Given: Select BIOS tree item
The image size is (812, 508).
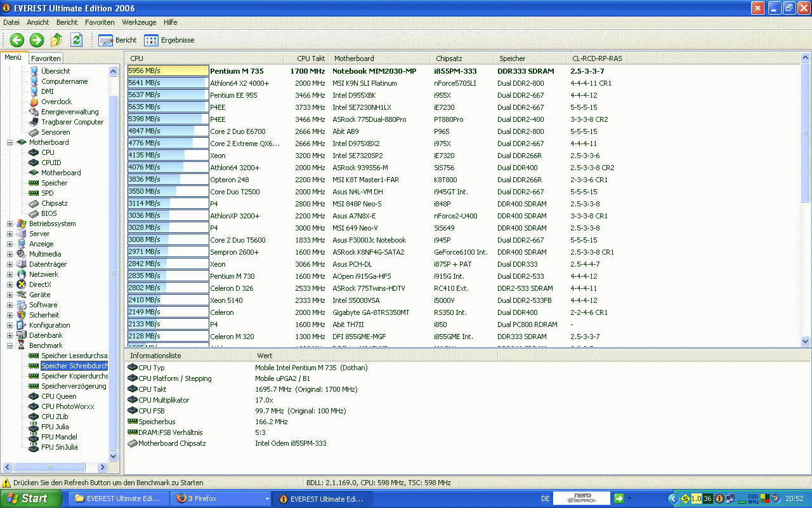Looking at the screenshot, I should 49,213.
